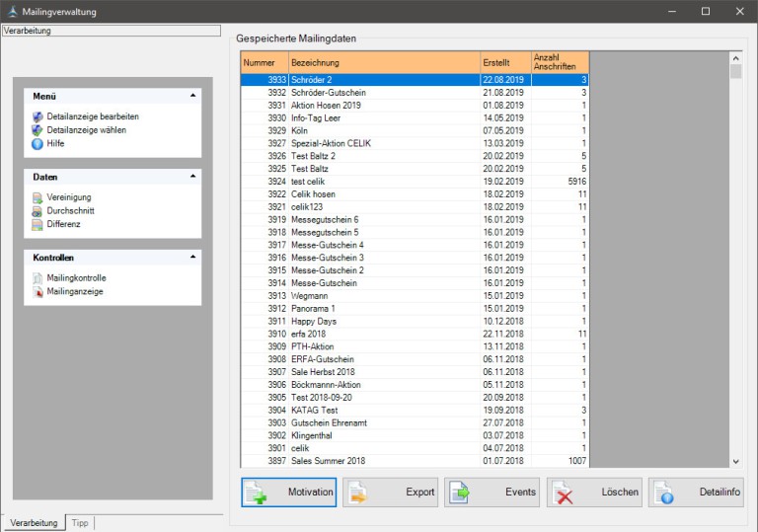This screenshot has height=532, width=758.
Task: Click the Mailingkontrolle document icon
Action: tap(38, 278)
